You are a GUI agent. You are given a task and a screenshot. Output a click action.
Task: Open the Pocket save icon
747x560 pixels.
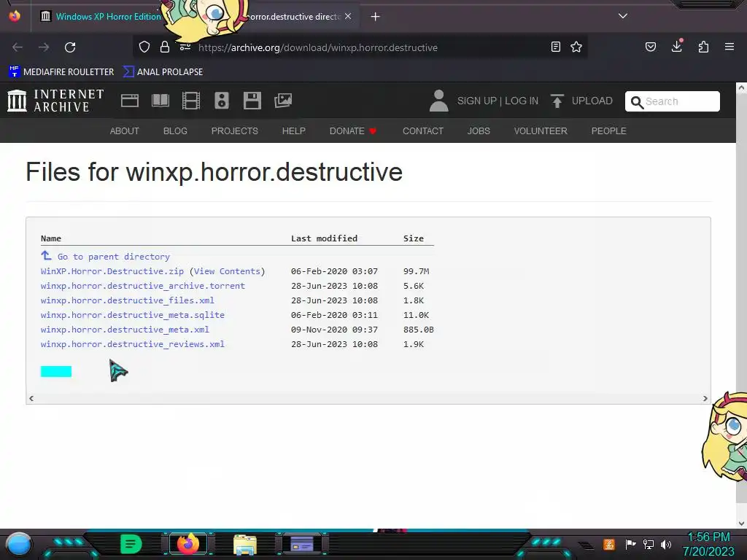pyautogui.click(x=651, y=47)
